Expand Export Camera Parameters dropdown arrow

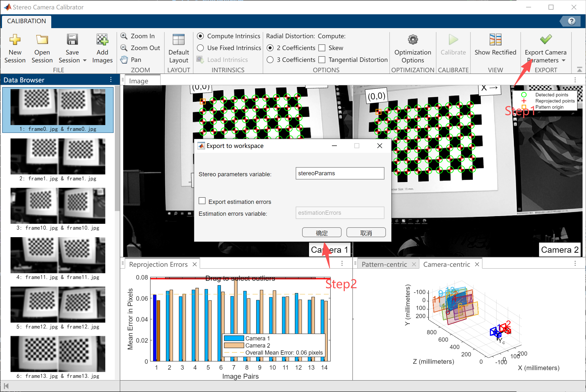(563, 60)
